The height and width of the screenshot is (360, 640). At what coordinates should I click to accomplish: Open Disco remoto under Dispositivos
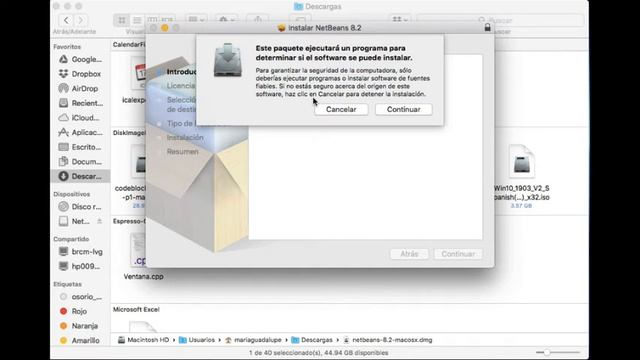click(80, 207)
